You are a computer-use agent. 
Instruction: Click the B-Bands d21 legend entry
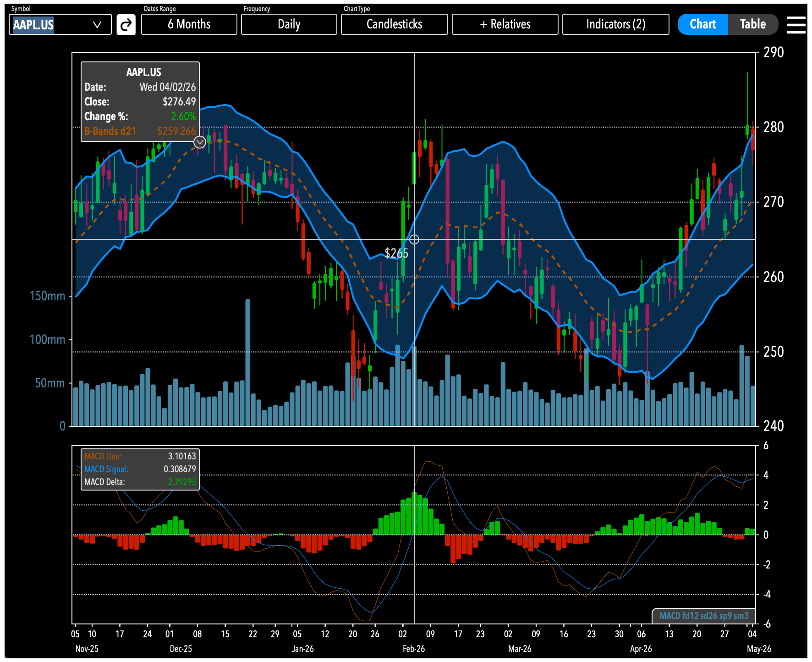click(140, 131)
